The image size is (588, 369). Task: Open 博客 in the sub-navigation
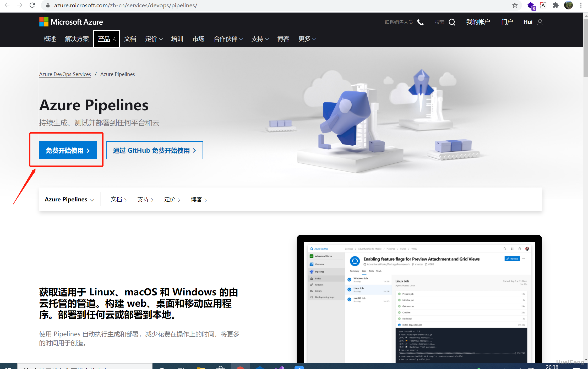pyautogui.click(x=199, y=200)
